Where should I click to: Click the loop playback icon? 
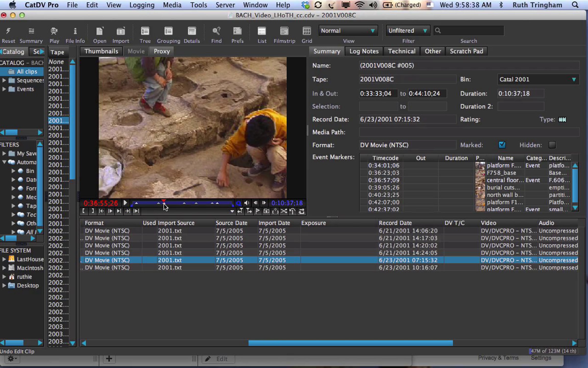tap(302, 211)
